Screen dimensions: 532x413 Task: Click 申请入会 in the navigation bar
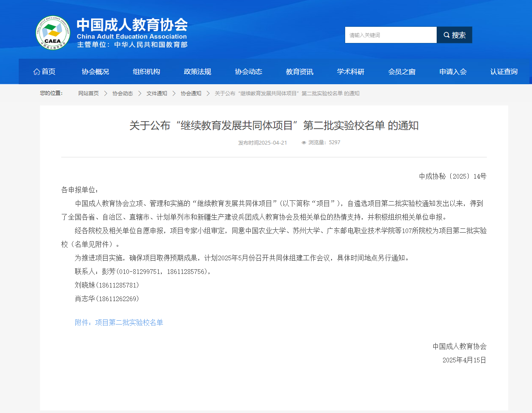pyautogui.click(x=453, y=71)
